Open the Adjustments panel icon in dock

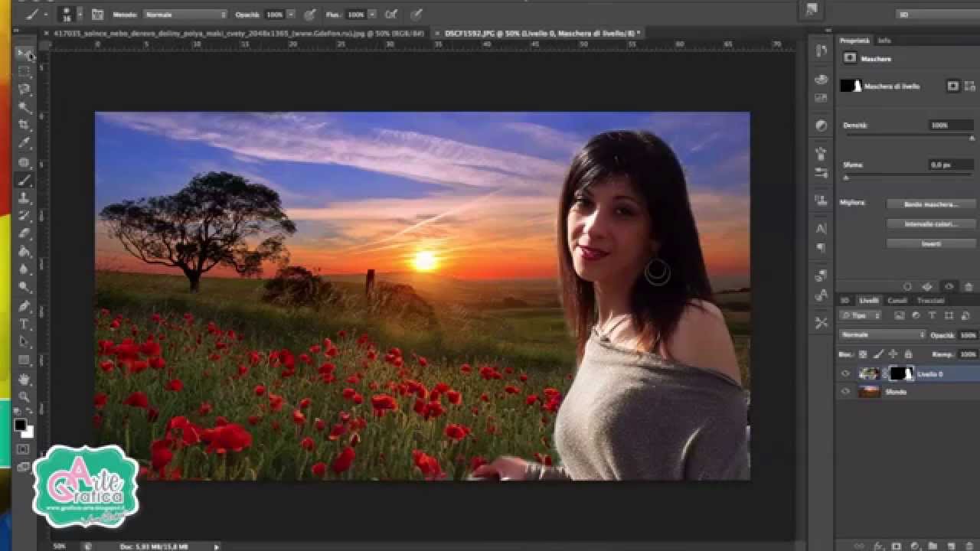pyautogui.click(x=822, y=126)
